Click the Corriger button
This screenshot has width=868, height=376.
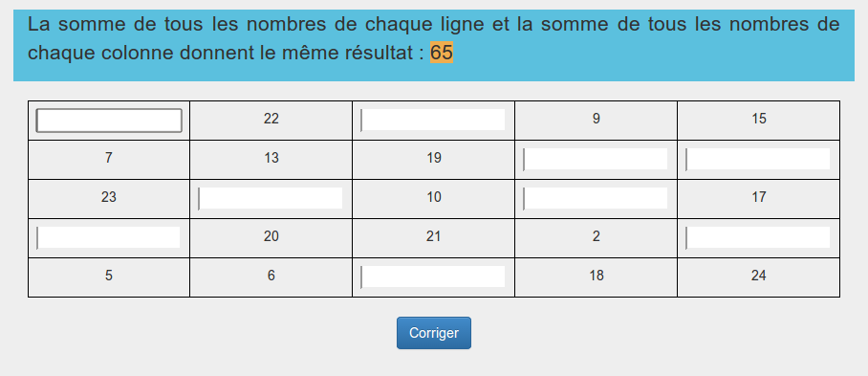(433, 333)
